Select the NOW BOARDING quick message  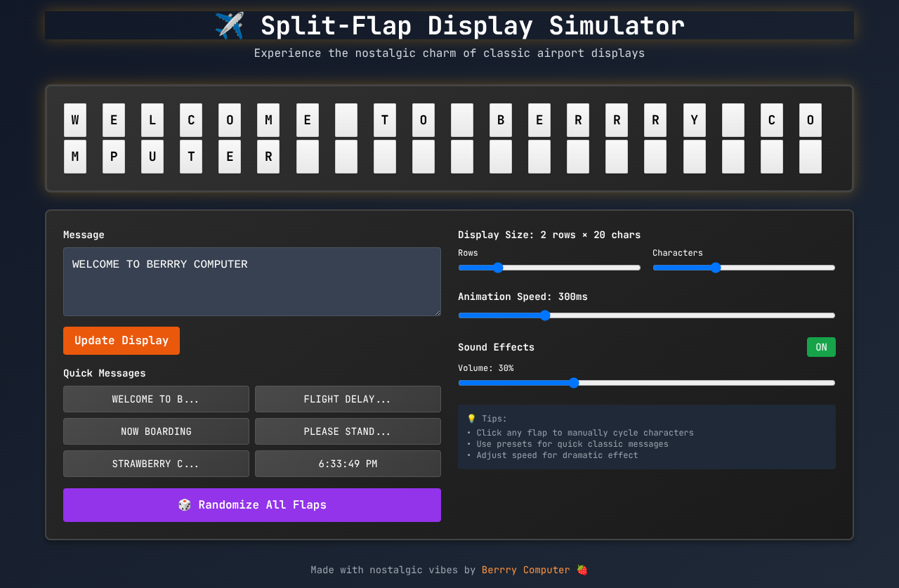[156, 431]
